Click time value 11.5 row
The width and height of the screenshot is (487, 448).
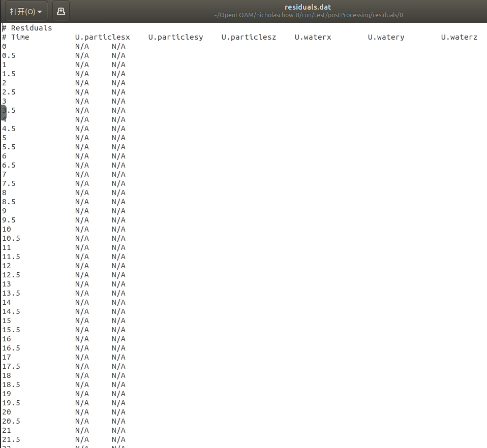11,257
